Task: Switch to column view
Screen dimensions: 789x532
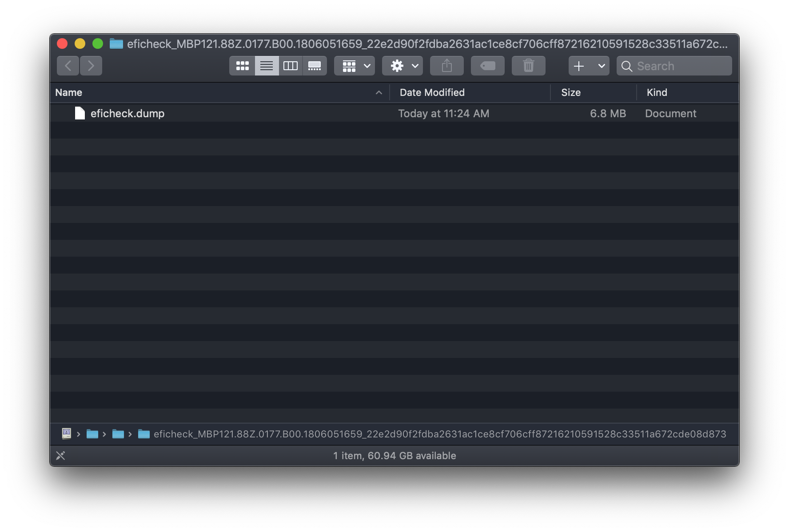Action: click(x=291, y=66)
